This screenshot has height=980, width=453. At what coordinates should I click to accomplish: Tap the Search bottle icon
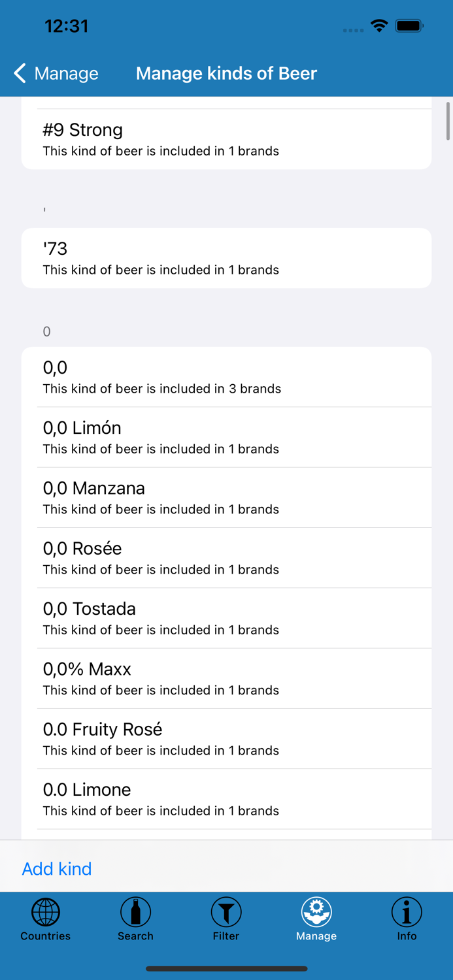pyautogui.click(x=135, y=912)
